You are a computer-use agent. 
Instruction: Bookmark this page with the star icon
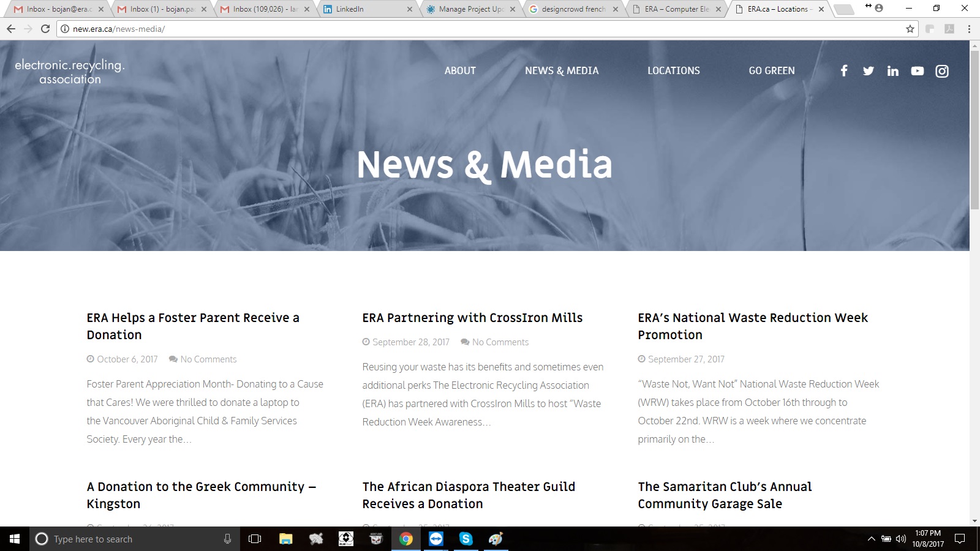(910, 29)
